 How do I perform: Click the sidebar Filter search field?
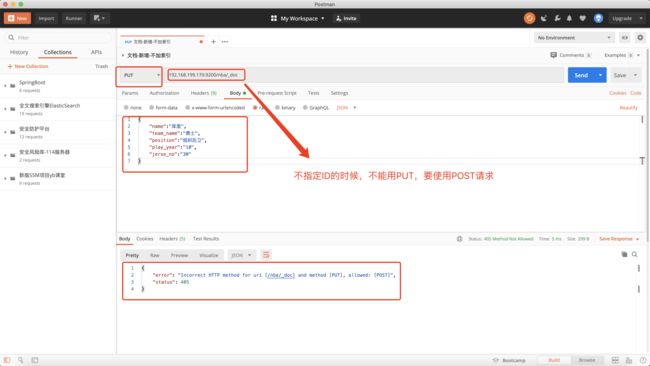58,37
